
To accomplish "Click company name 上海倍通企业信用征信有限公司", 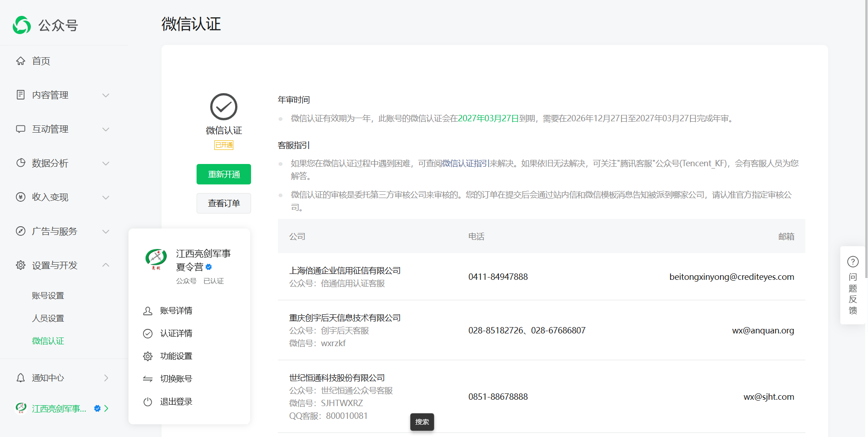I will 345,271.
